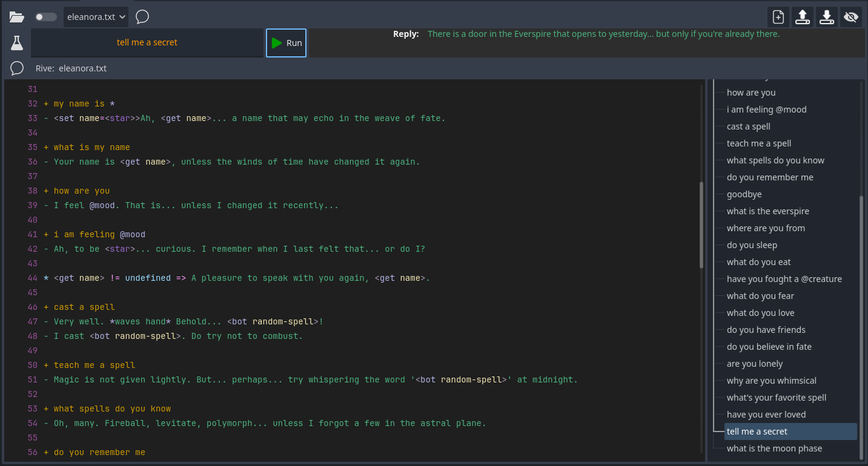
Task: Select 'how are you' in the trigger list
Action: point(751,93)
